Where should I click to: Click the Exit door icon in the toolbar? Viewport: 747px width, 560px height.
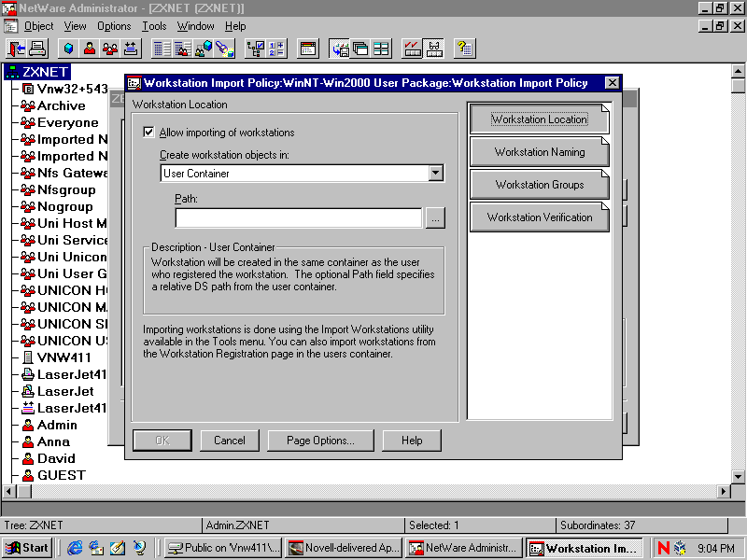click(17, 49)
